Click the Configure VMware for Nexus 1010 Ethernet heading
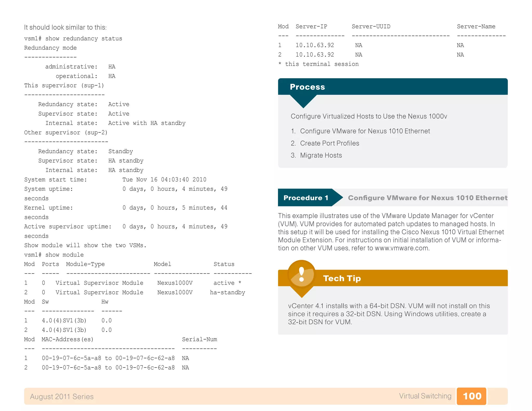Image resolution: width=532 pixels, height=411 pixels. [x=427, y=198]
